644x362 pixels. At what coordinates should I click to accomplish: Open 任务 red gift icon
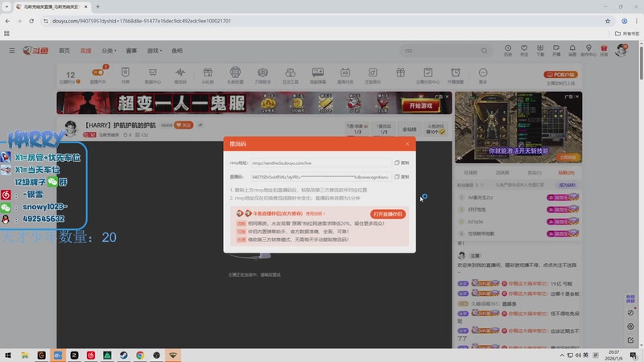point(604,51)
